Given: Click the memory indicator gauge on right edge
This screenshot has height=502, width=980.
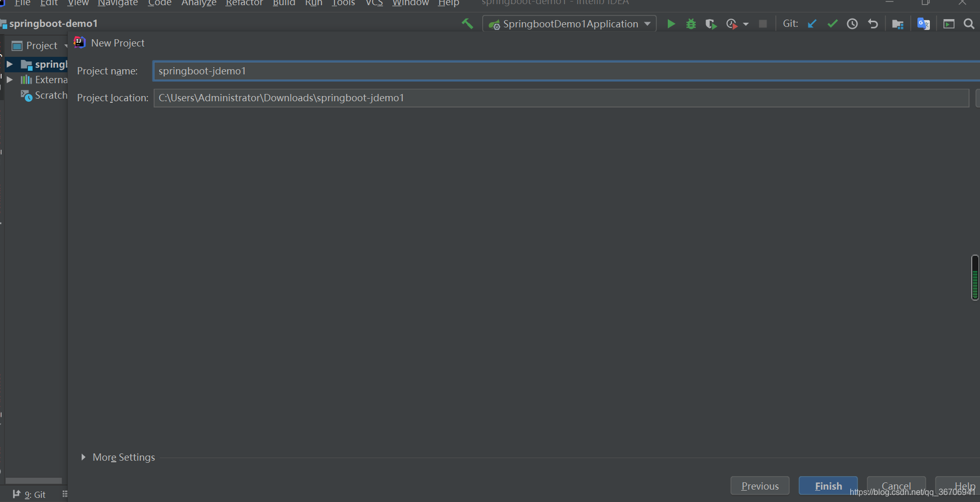Looking at the screenshot, I should coord(975,277).
